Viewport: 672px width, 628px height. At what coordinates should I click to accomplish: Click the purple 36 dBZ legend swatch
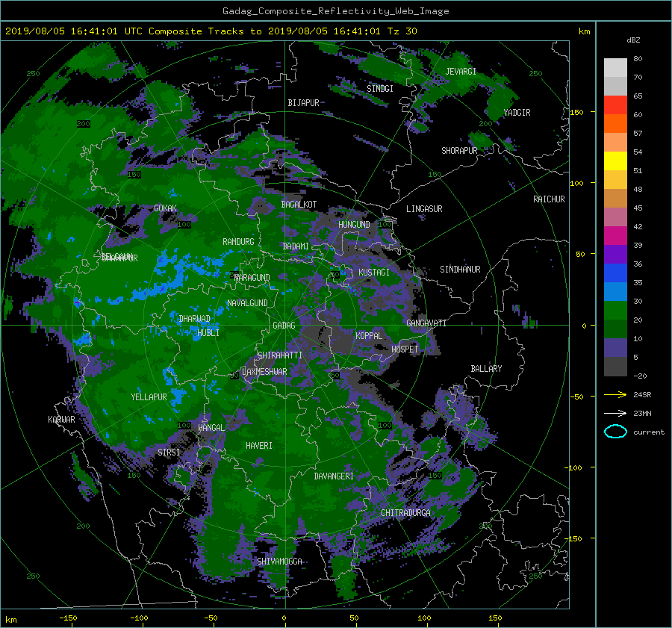tap(615, 255)
